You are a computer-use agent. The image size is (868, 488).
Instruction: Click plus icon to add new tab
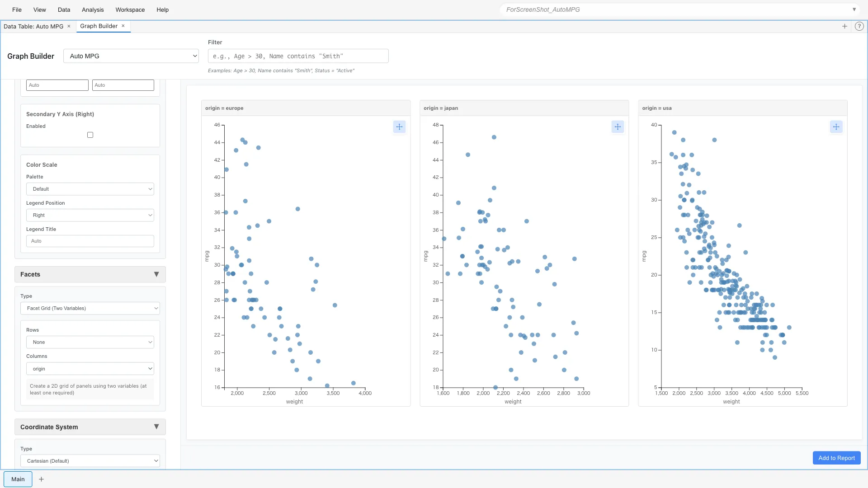coord(844,26)
